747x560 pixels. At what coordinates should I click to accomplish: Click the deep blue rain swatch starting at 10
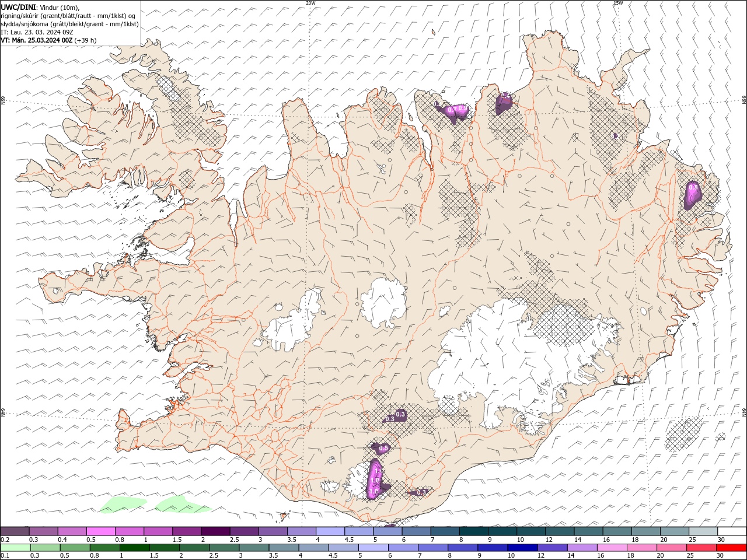coord(522,548)
